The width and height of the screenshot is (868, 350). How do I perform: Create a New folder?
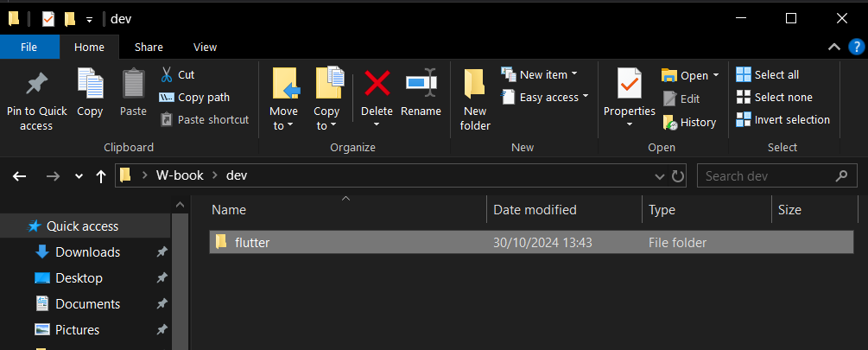[x=475, y=99]
